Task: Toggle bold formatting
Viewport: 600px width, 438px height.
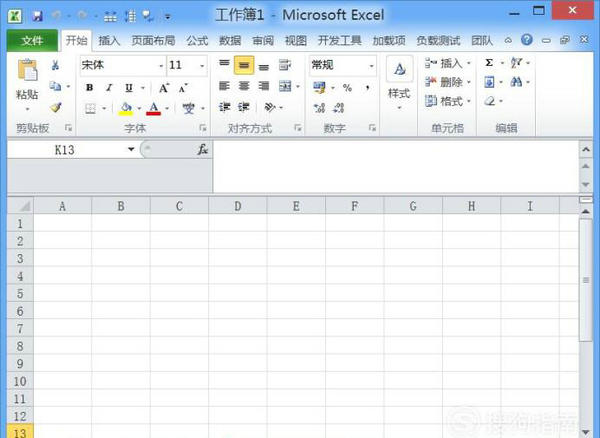Action: click(90, 87)
